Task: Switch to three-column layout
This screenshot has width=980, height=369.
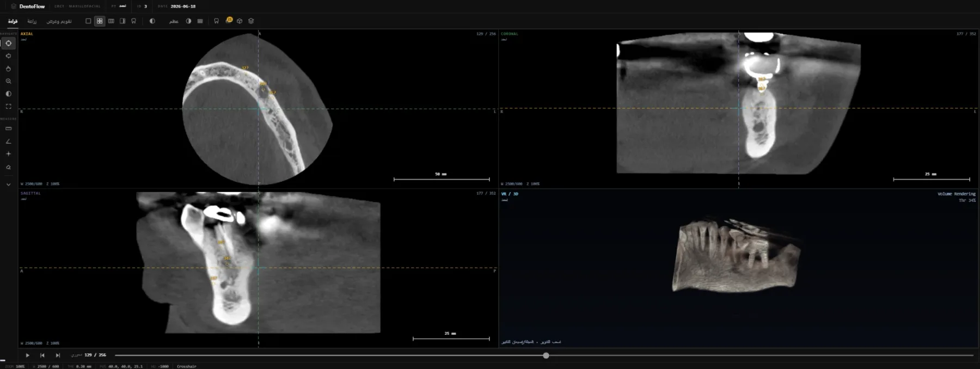Action: coord(111,21)
